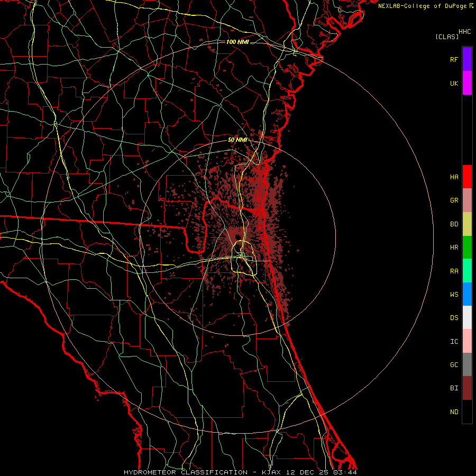The height and width of the screenshot is (476, 476).
Task: Click the BI legend label
Action: pos(454,388)
